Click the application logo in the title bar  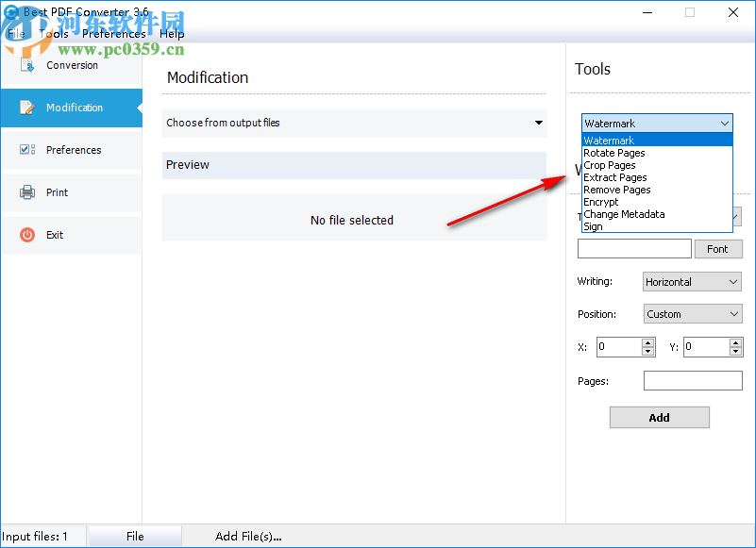(x=10, y=12)
